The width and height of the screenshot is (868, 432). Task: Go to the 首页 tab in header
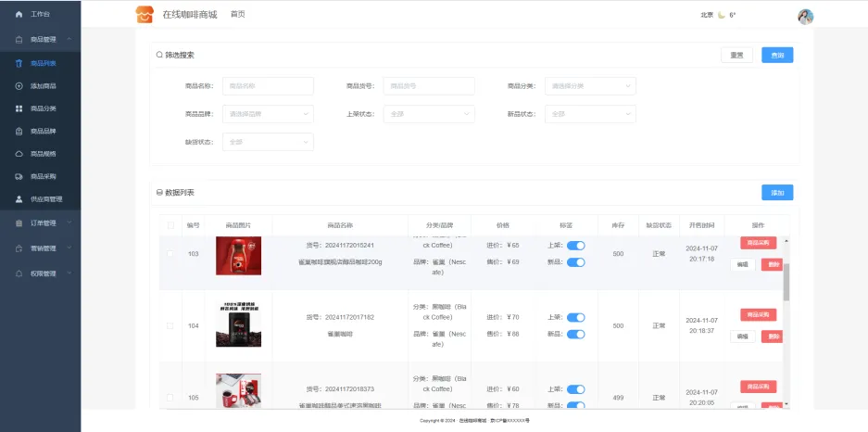(237, 15)
